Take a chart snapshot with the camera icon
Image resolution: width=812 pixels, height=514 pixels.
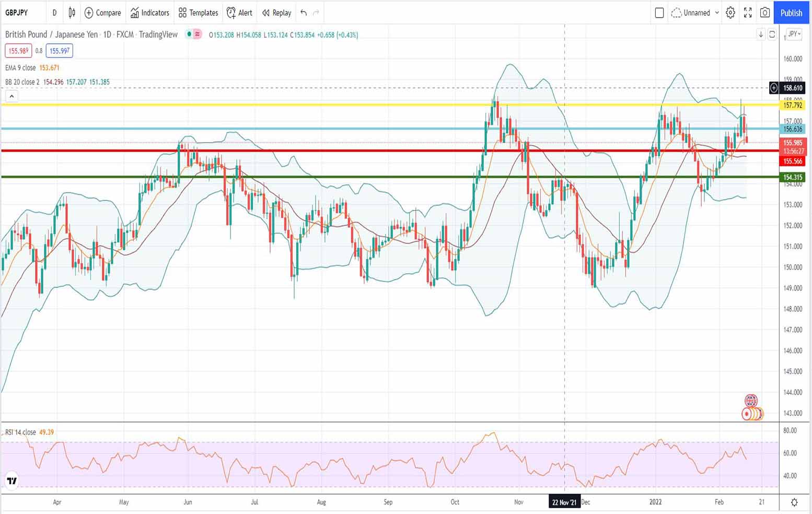point(765,13)
